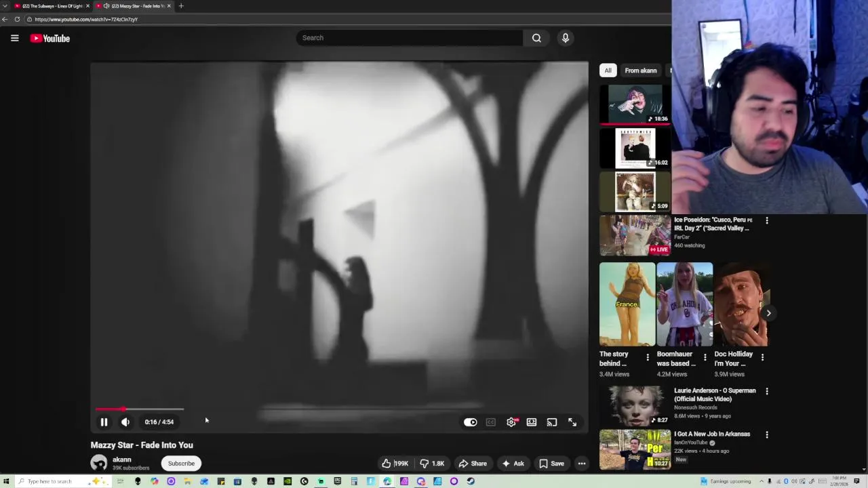Reload the YouTube page
This screenshot has width=868, height=488.
[x=17, y=19]
